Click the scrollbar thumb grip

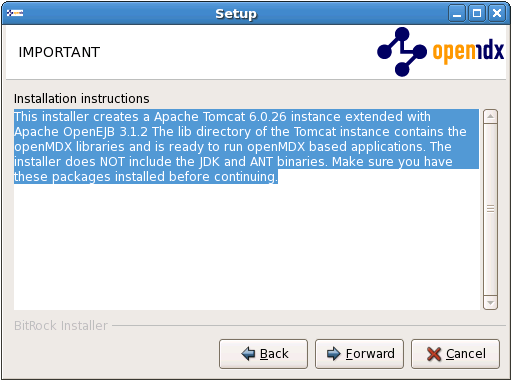point(490,209)
